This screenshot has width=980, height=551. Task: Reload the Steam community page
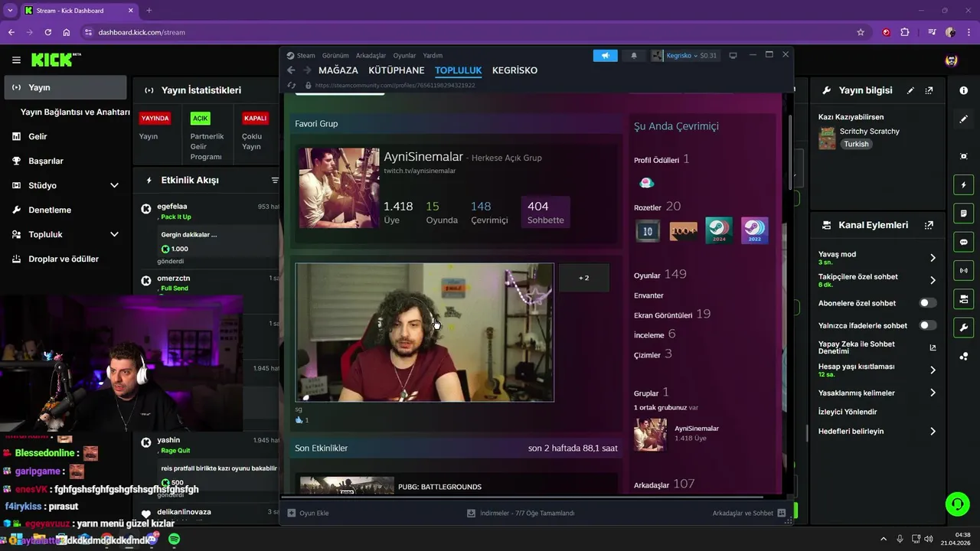click(291, 85)
